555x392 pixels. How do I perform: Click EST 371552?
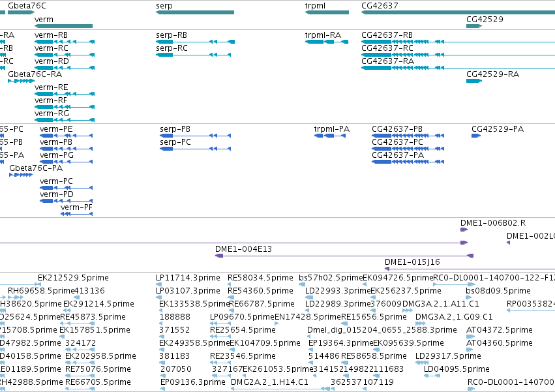(175, 330)
